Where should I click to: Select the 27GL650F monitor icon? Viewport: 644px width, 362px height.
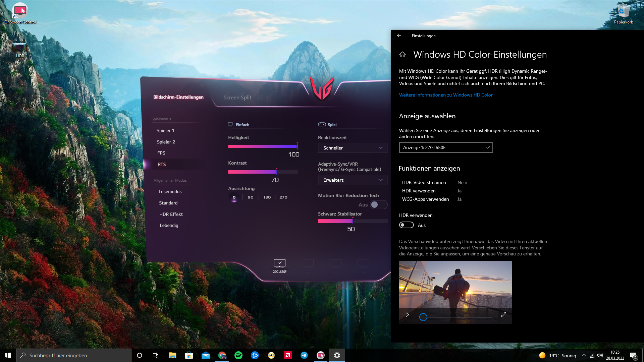tap(279, 263)
